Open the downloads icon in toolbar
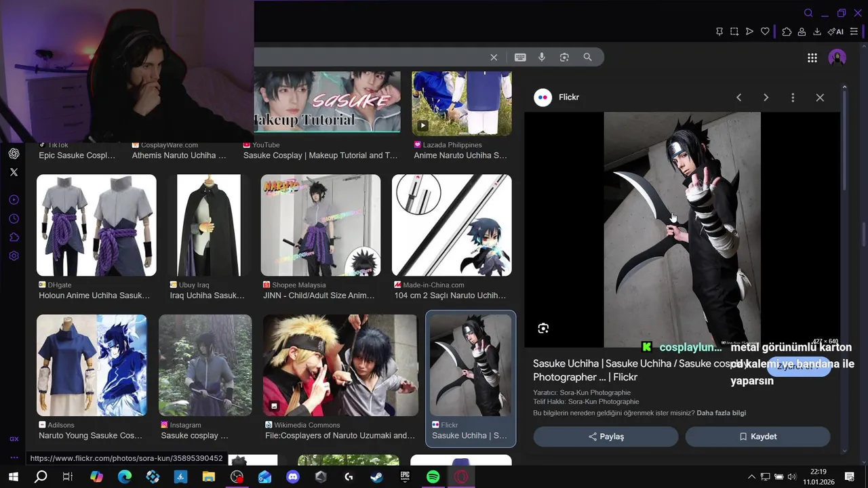This screenshot has width=868, height=488. (x=817, y=32)
